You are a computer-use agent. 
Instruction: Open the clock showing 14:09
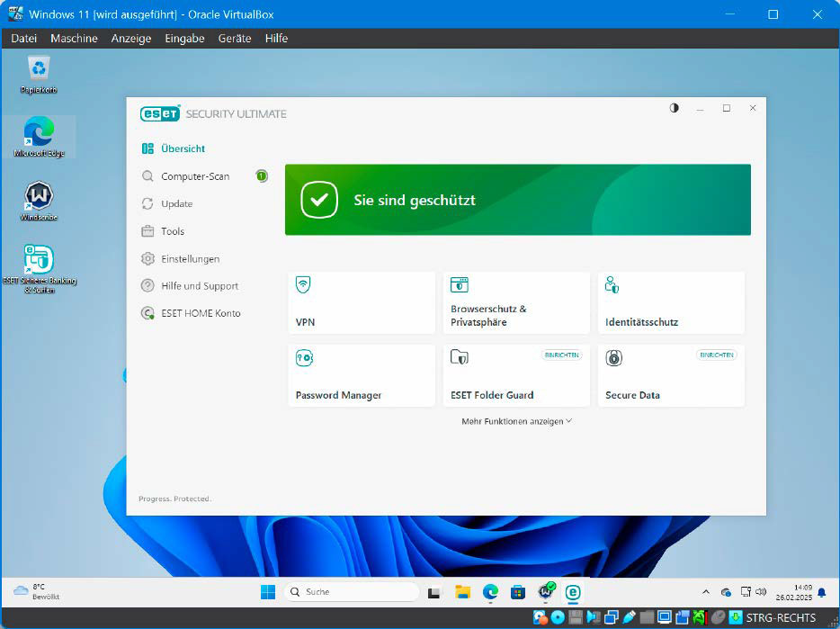click(794, 592)
